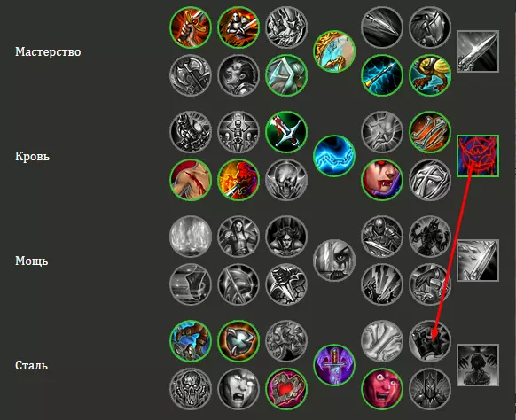Image resolution: width=516 pixels, height=420 pixels.
Task: Choose the red hooded swordsman talent
Action: click(x=238, y=180)
